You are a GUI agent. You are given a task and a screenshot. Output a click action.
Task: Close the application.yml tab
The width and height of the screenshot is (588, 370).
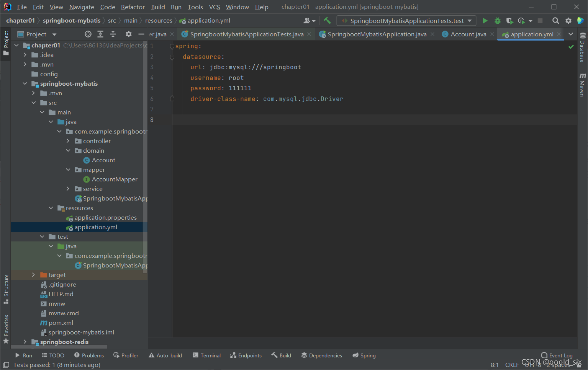559,34
